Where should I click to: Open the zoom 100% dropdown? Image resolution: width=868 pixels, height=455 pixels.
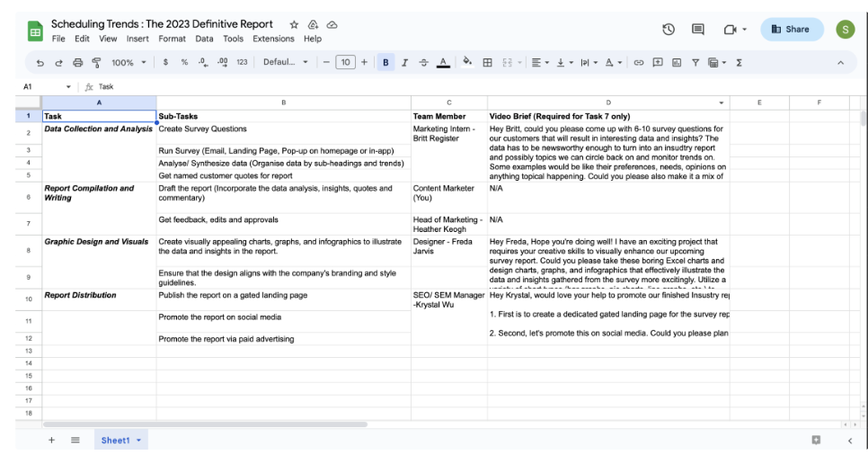tap(128, 63)
